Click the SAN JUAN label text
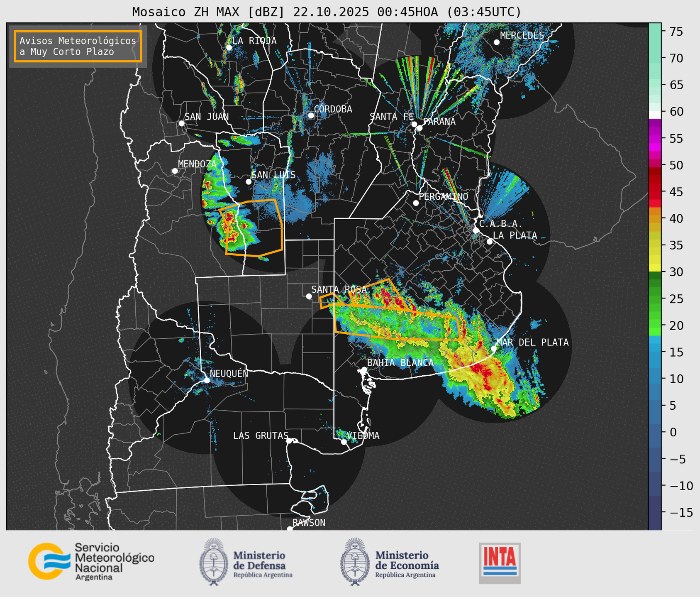The width and height of the screenshot is (700, 597). (207, 117)
